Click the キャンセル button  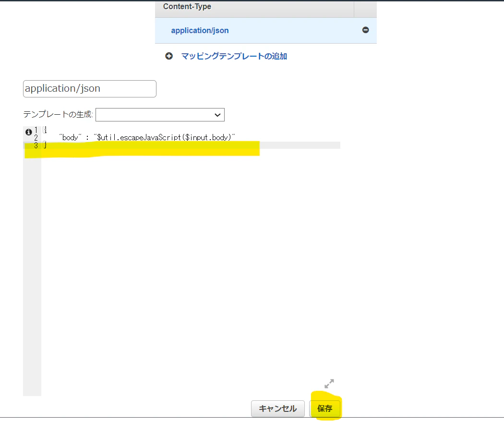point(278,409)
